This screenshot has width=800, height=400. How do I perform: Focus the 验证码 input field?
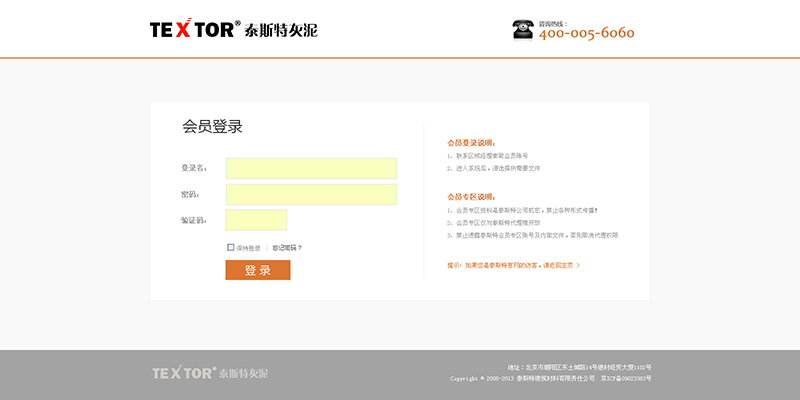coord(256,220)
